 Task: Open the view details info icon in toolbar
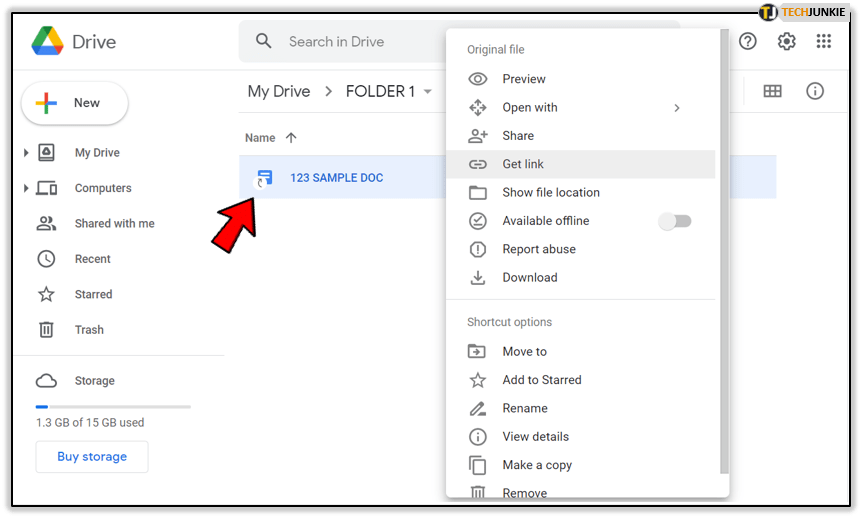815,91
